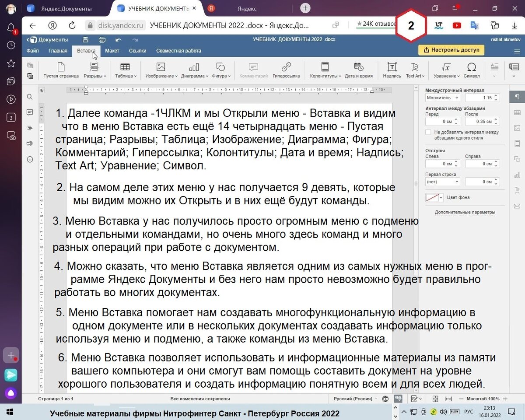This screenshot has width=525, height=420.
Task: Open the Множитель line spacing dropdown
Action: coord(443,98)
